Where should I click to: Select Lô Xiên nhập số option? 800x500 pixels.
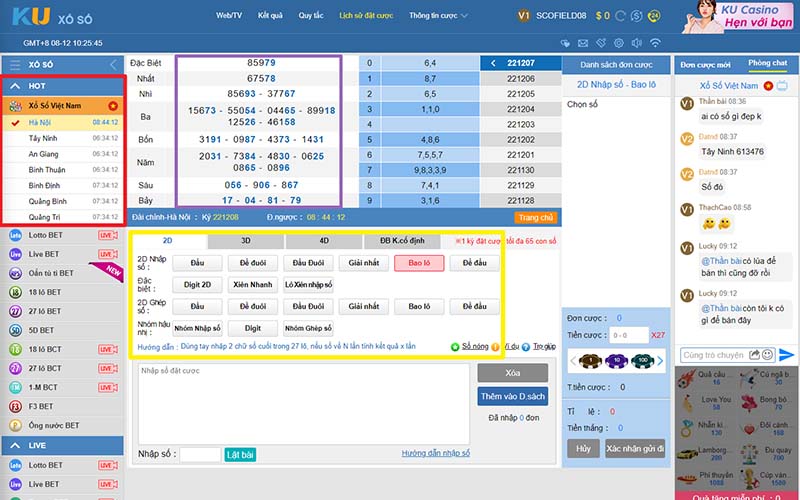pyautogui.click(x=308, y=285)
